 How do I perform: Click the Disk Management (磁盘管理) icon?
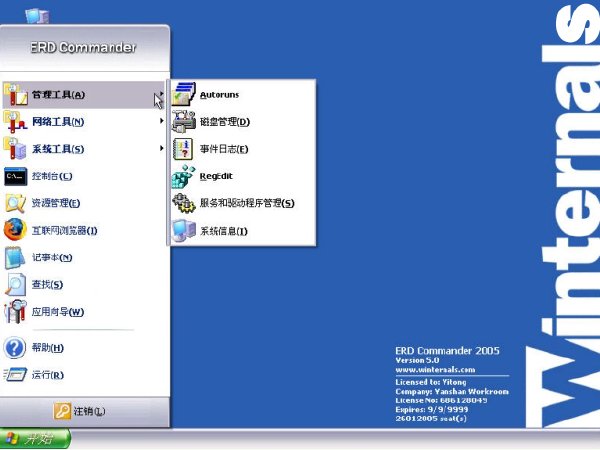tap(184, 121)
